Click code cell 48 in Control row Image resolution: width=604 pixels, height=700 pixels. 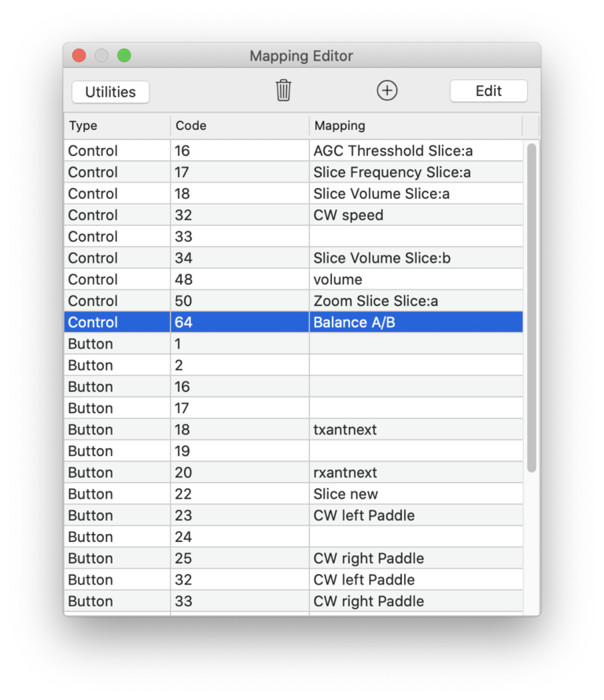tap(240, 279)
